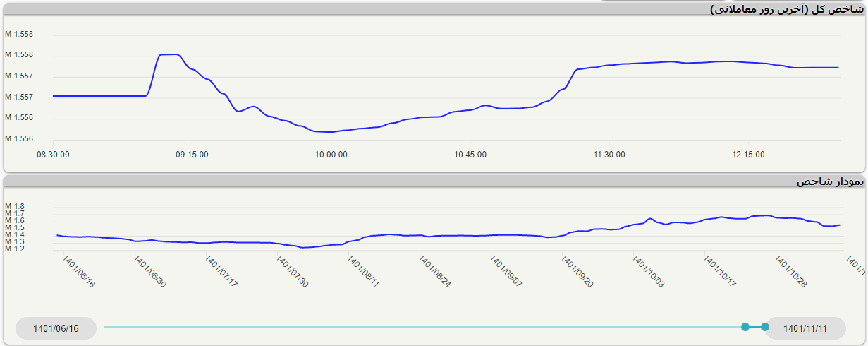This screenshot has height=346, width=868.
Task: Click the end date label 1401/11/11 beside the slider
Action: [805, 328]
